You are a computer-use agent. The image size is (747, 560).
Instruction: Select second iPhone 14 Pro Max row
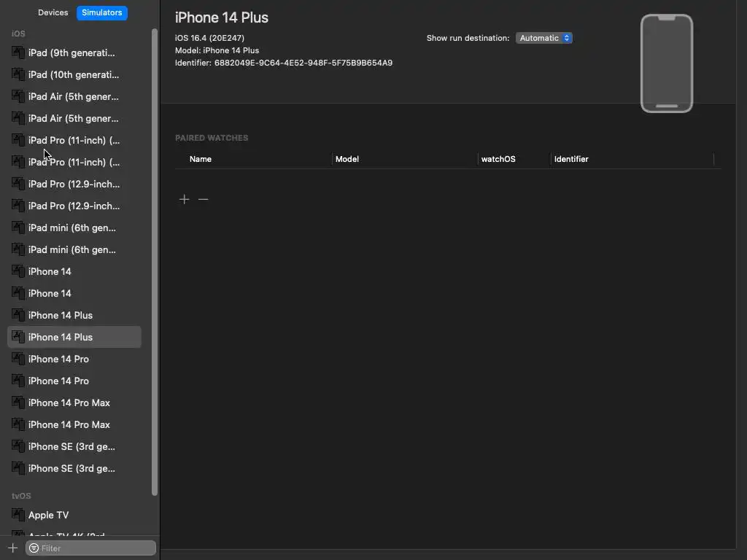74,425
